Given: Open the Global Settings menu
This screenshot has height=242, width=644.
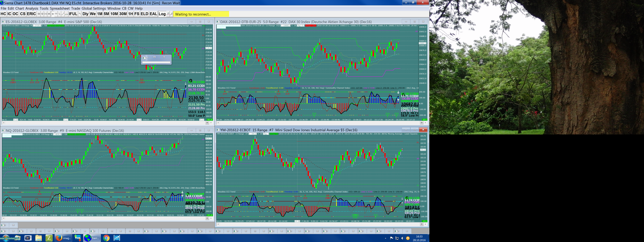Looking at the screenshot, I should pyautogui.click(x=94, y=8).
